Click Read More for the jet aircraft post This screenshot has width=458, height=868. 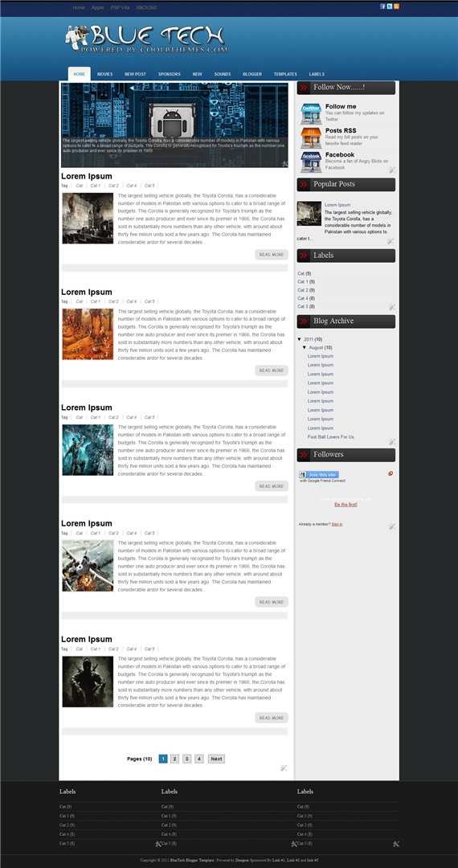coord(272,602)
